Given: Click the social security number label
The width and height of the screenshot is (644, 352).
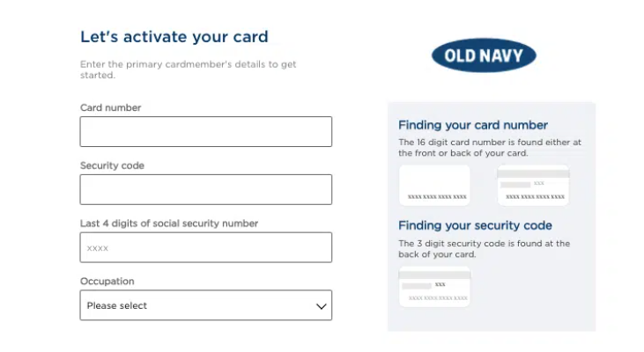Looking at the screenshot, I should coord(168,224).
